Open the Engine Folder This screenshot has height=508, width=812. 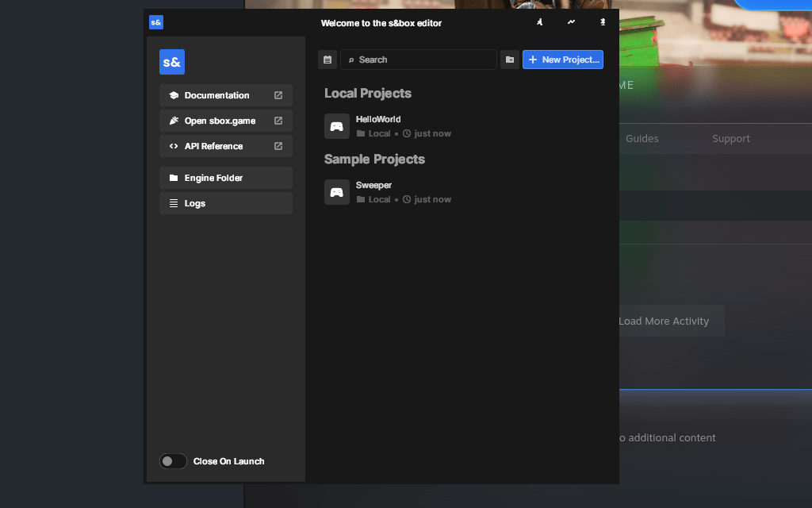click(226, 178)
